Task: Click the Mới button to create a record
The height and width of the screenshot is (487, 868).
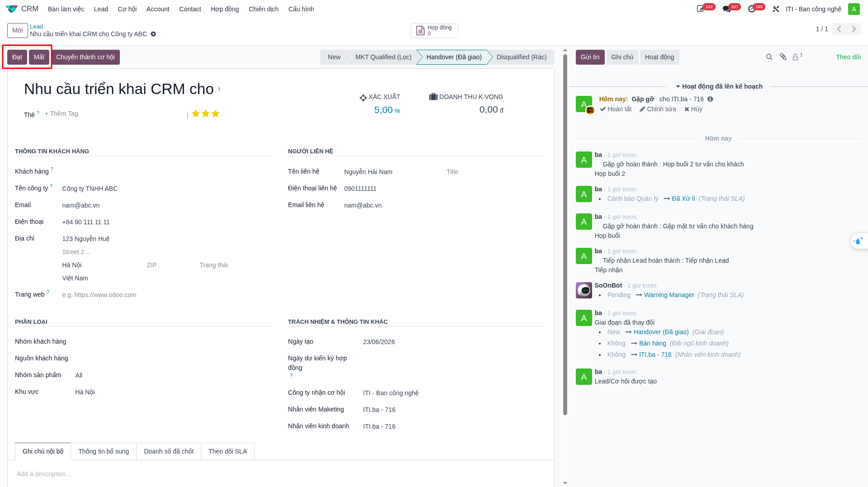Action: 18,30
